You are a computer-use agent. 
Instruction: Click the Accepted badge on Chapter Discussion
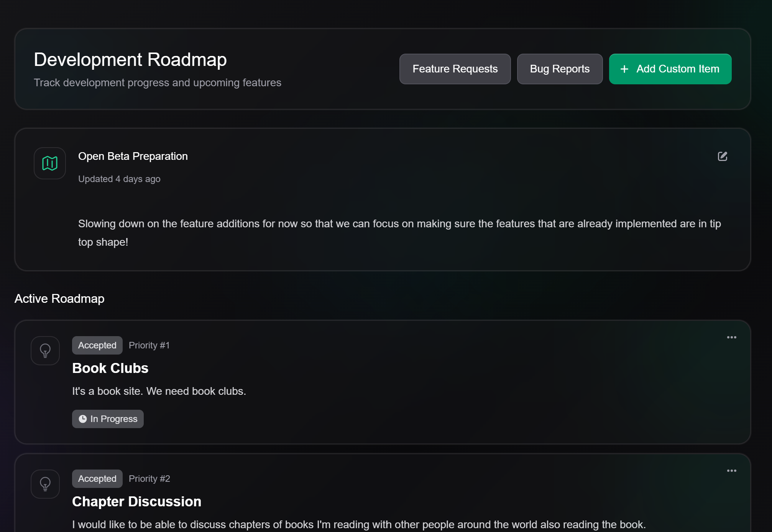click(x=97, y=479)
